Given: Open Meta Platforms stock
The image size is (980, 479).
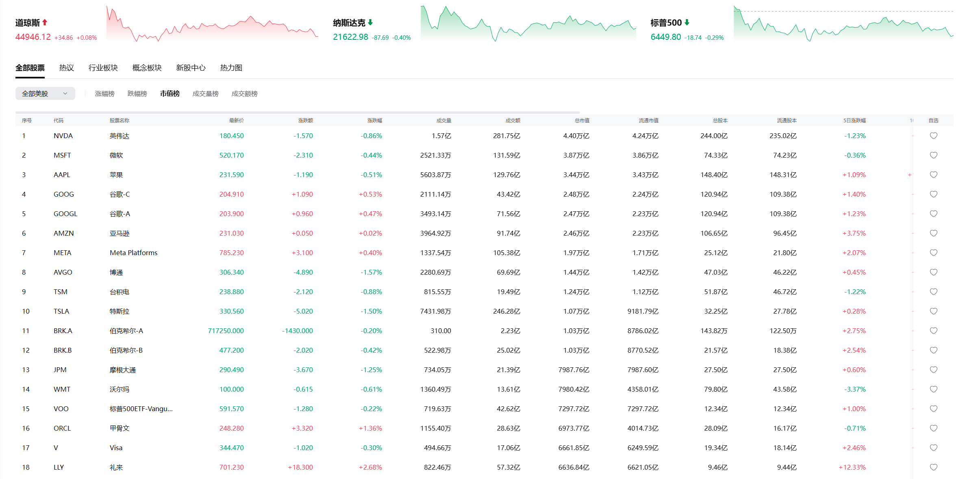Looking at the screenshot, I should (134, 253).
